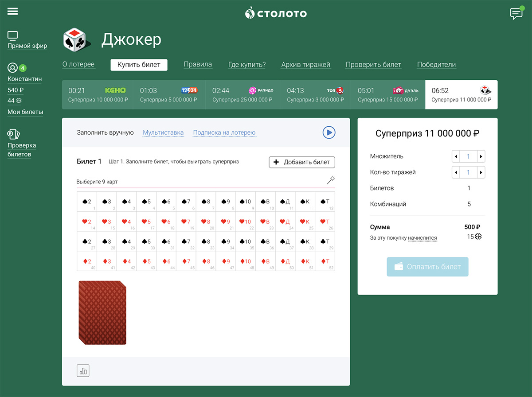
Task: Decrease number of draws with left arrow
Action: click(456, 172)
